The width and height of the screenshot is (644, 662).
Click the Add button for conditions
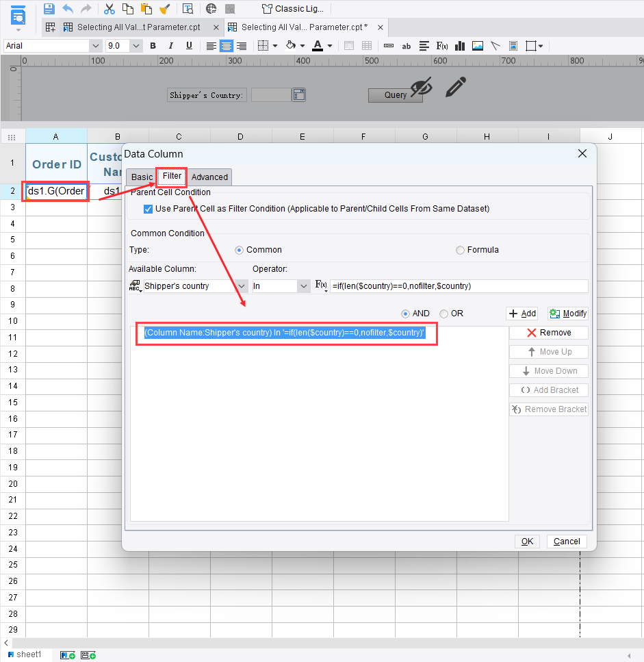point(521,313)
